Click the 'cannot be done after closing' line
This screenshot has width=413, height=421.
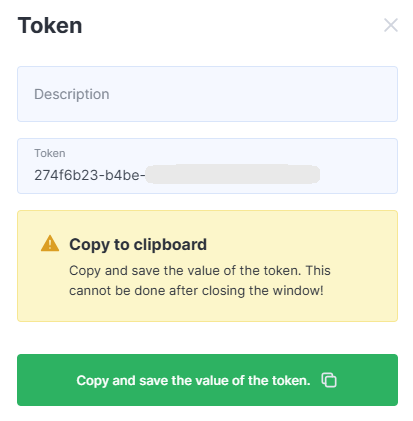coord(196,291)
